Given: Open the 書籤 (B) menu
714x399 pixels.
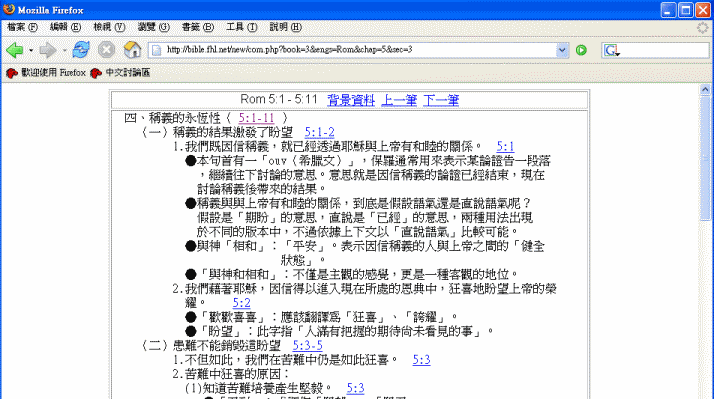Looking at the screenshot, I should (197, 27).
